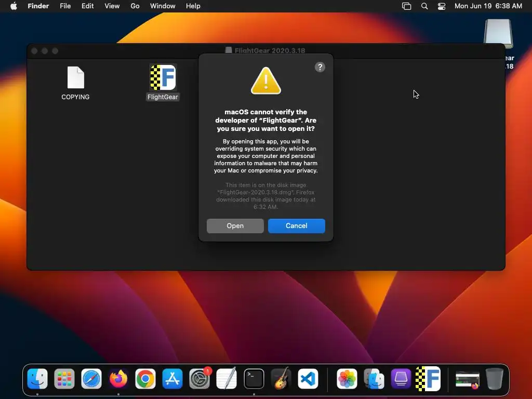The height and width of the screenshot is (399, 532).
Task: Launch Safari from the Dock
Action: click(91, 379)
